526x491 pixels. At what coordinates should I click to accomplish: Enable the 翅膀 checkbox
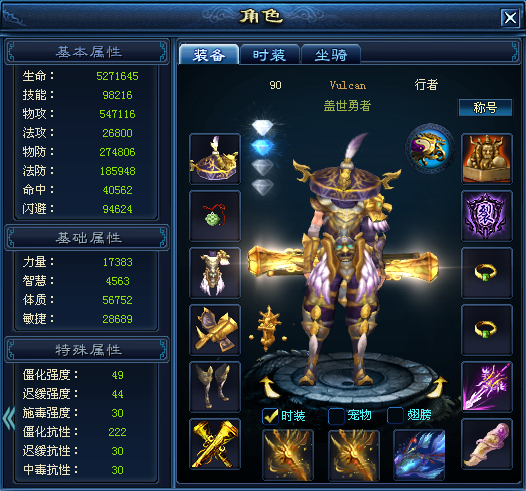point(395,416)
